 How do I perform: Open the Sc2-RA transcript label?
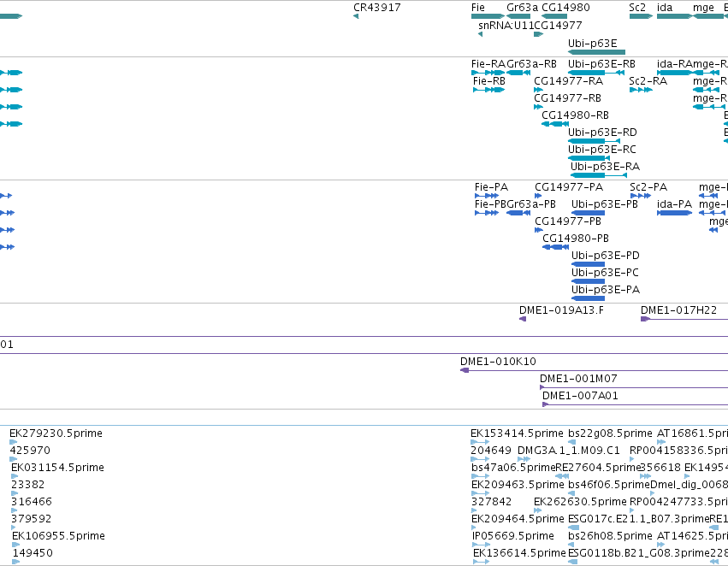(648, 81)
